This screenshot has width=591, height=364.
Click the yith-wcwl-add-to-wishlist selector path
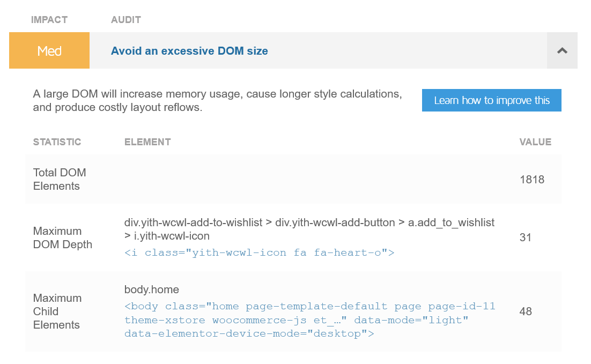pos(309,229)
